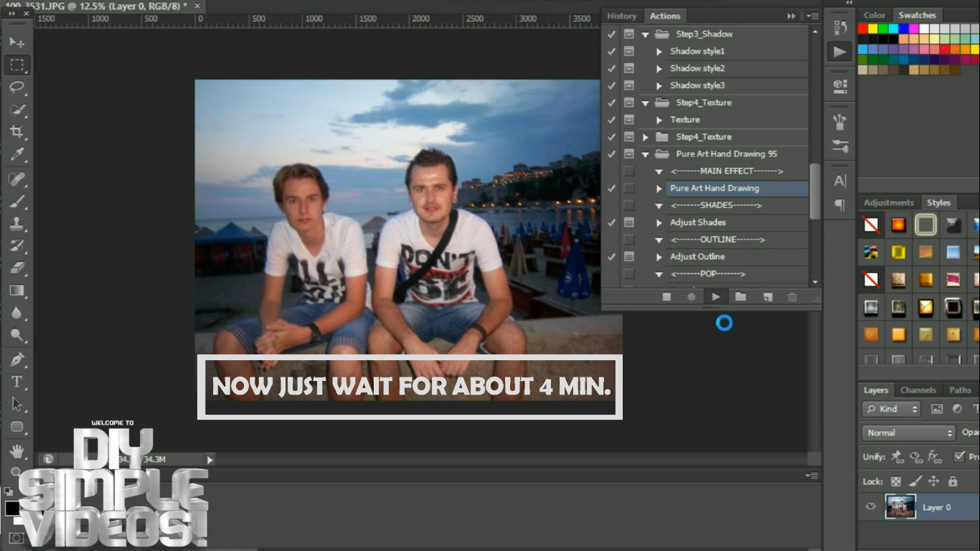Select the Swatches tab
Screen dimensions: 980x551
917,15
